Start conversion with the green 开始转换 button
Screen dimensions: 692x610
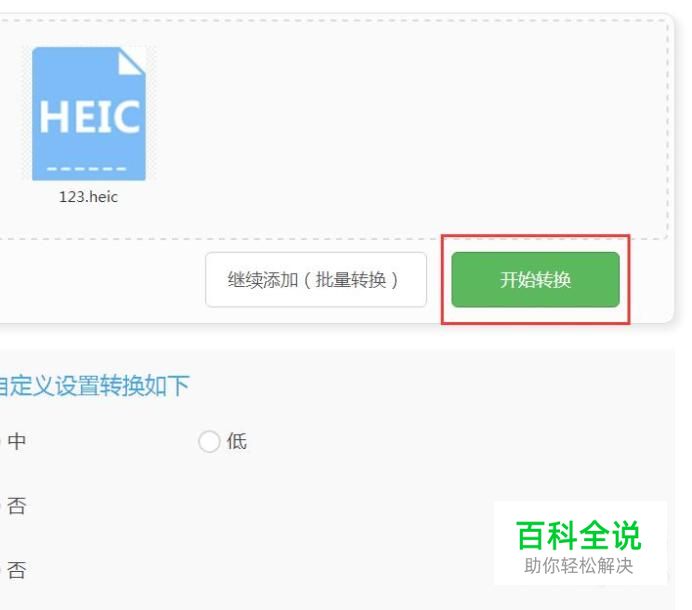pos(535,279)
